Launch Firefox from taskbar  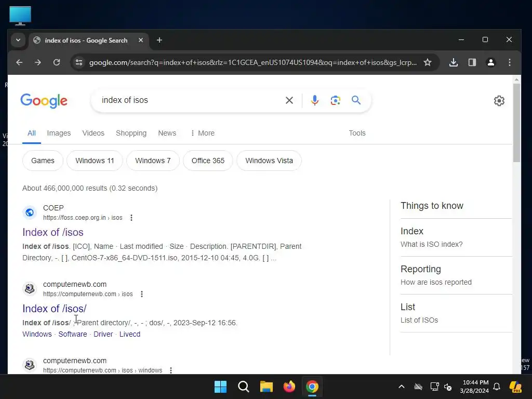click(289, 387)
